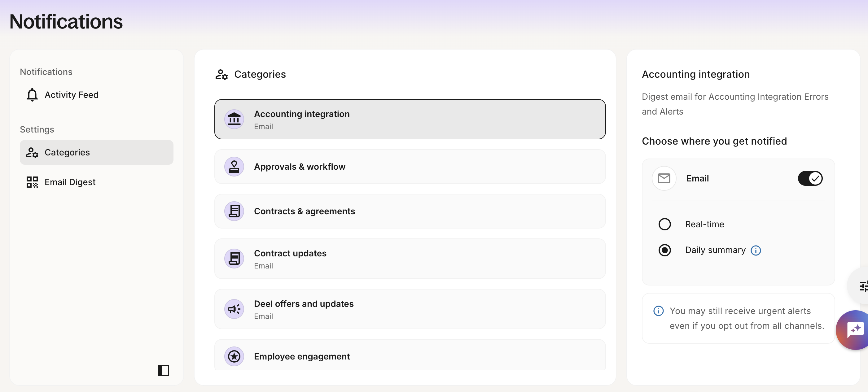This screenshot has width=868, height=392.
Task: Click the Deel offers megaphone icon
Action: click(234, 309)
